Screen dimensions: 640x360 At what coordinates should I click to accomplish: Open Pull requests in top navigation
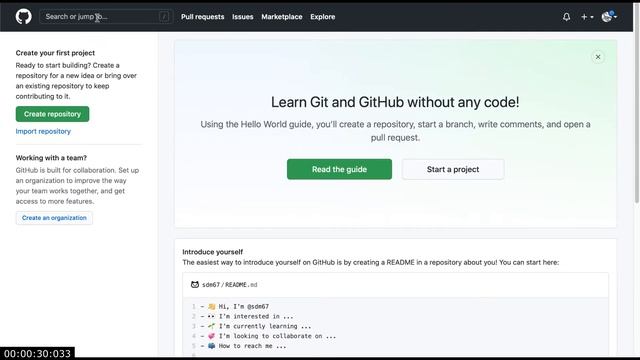202,17
